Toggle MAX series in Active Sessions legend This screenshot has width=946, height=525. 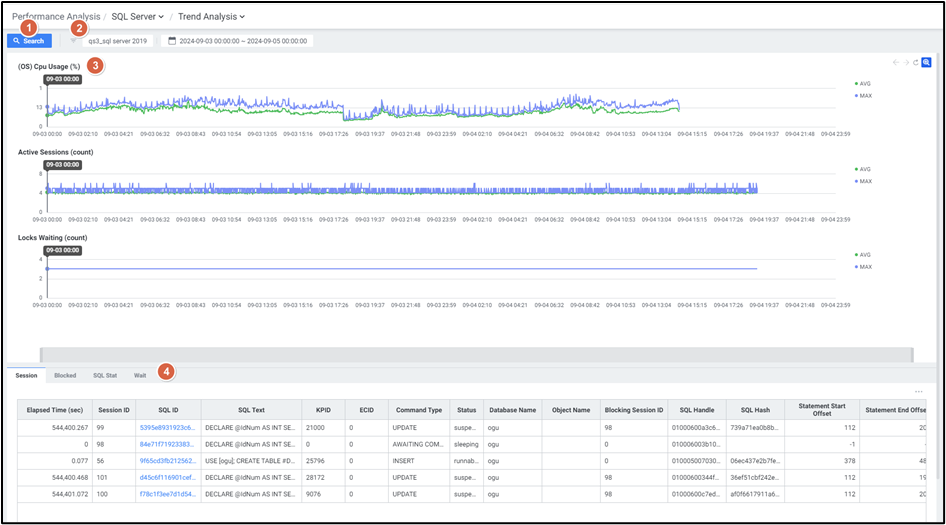click(x=863, y=181)
